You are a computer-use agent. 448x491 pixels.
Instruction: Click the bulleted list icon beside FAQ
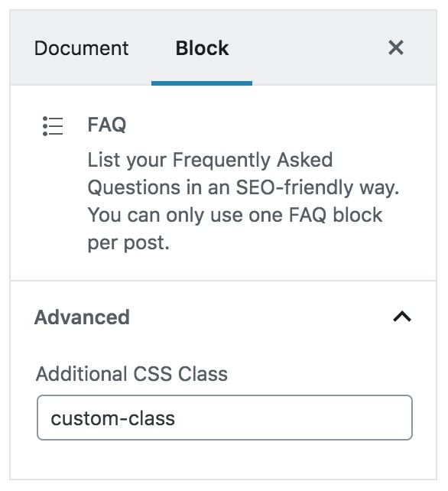pyautogui.click(x=53, y=126)
